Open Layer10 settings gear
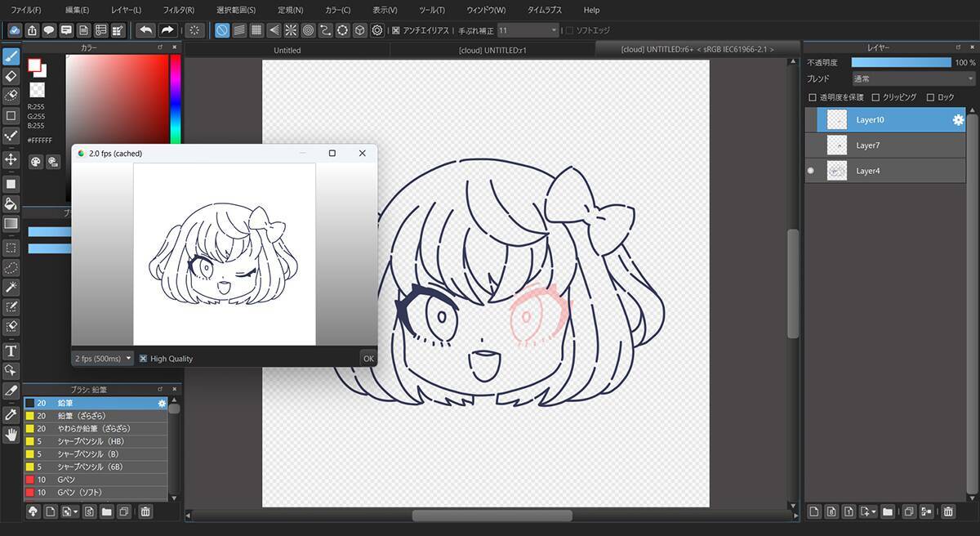 (x=958, y=120)
